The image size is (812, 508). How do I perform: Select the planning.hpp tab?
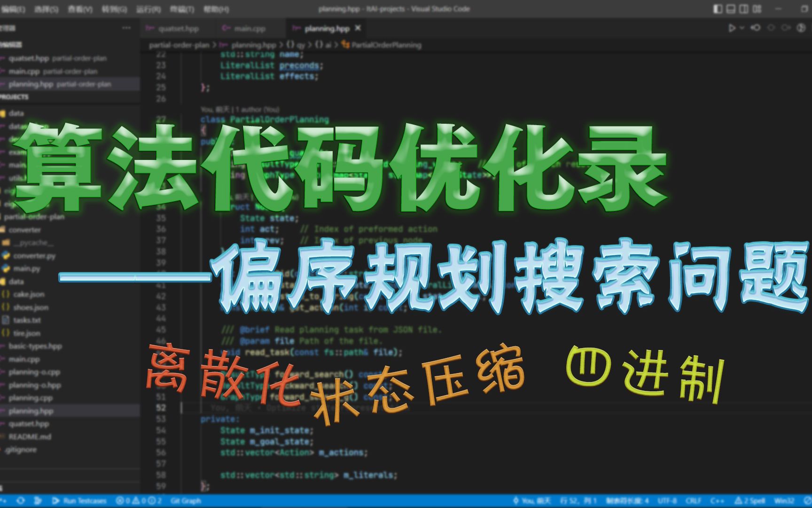[x=327, y=29]
